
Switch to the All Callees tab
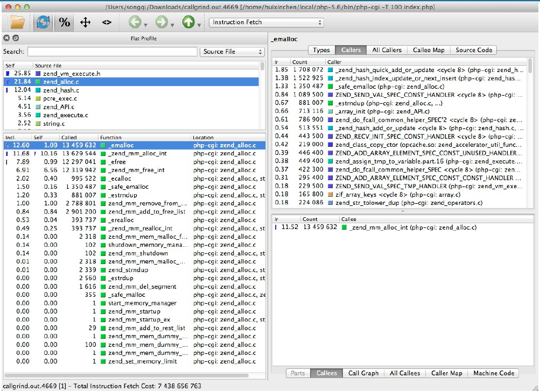405,373
